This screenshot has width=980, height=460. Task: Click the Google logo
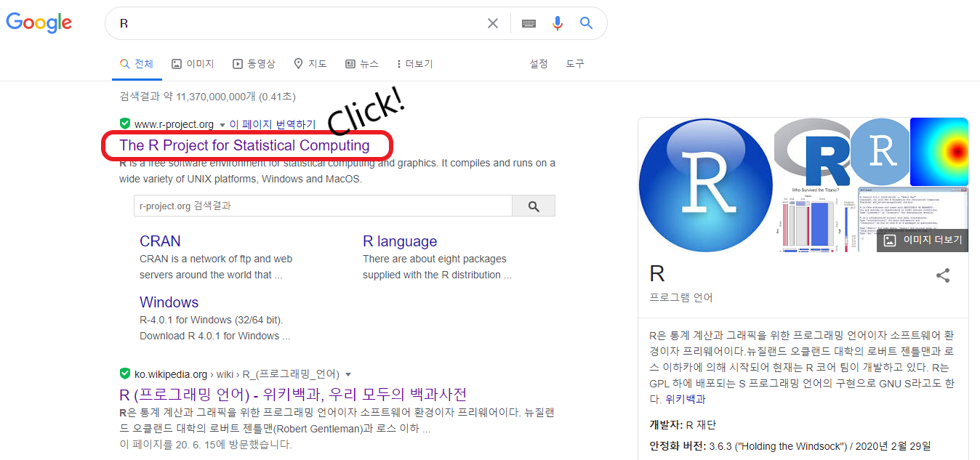click(x=39, y=23)
